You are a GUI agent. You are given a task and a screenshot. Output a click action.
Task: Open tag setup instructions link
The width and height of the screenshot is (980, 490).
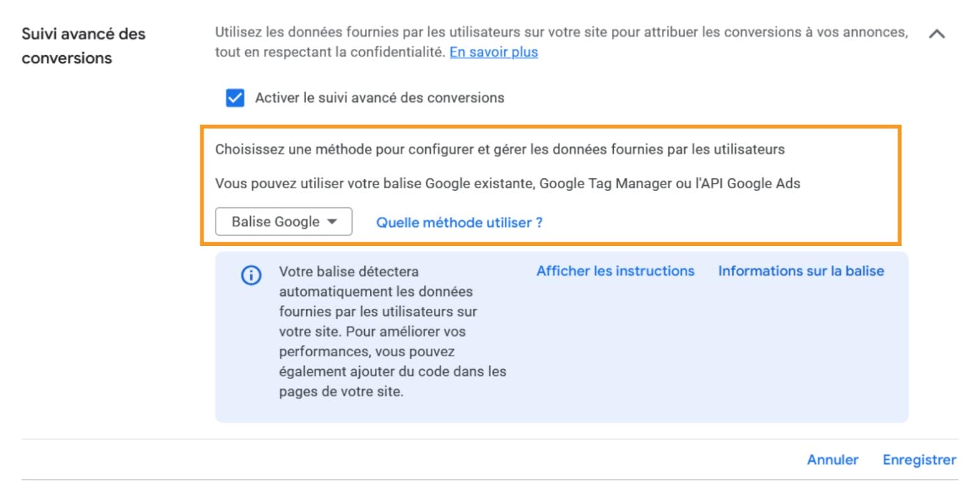pos(616,270)
